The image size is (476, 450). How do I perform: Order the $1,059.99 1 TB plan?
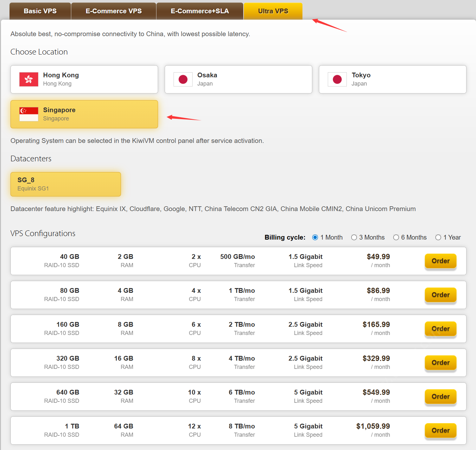(441, 430)
